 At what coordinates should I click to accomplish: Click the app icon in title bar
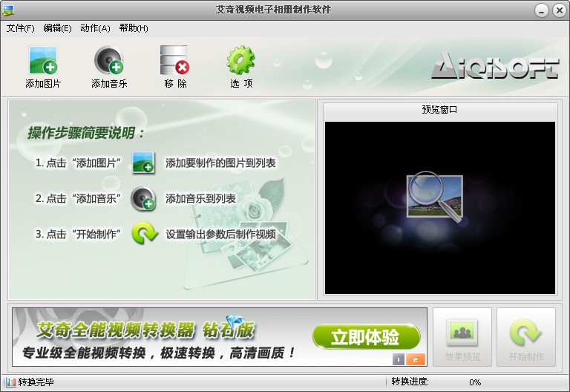click(x=7, y=10)
